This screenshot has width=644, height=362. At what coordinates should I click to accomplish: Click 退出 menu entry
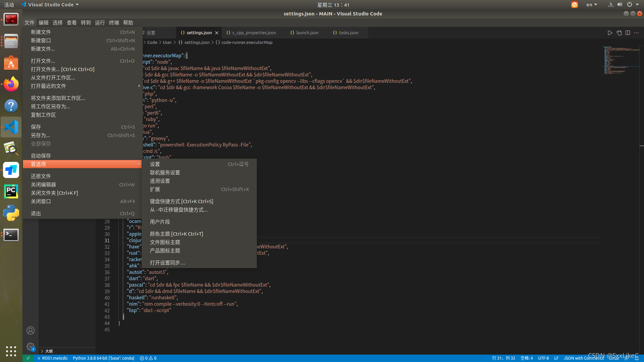pyautogui.click(x=83, y=214)
